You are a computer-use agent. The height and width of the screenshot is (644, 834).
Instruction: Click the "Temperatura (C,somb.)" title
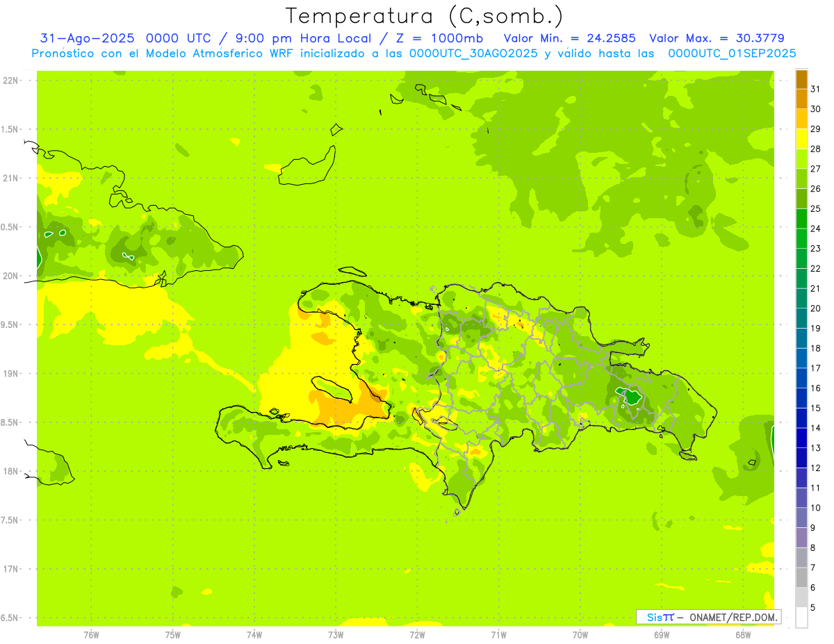[x=425, y=16]
